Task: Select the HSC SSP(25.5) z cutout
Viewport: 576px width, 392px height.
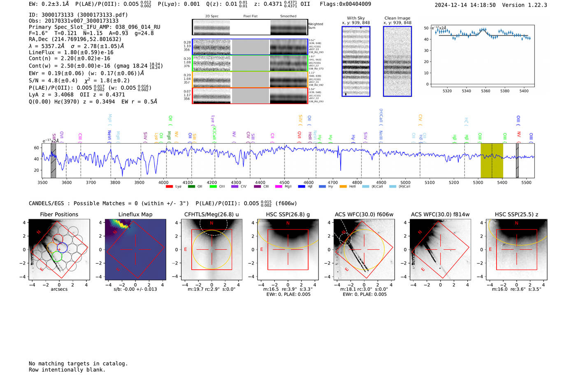Action: pos(517,250)
